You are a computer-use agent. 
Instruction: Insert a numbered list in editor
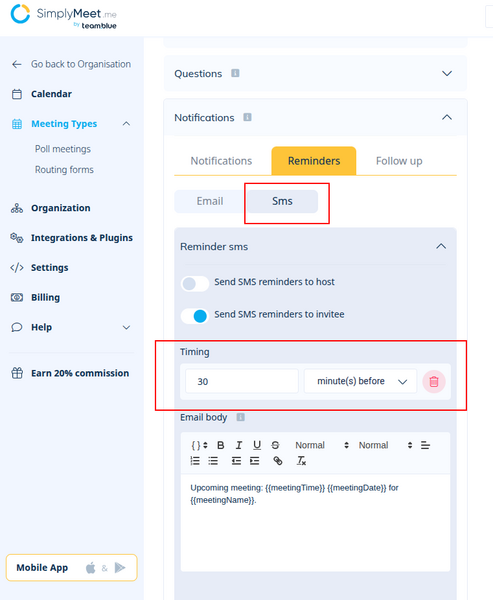[x=195, y=461]
